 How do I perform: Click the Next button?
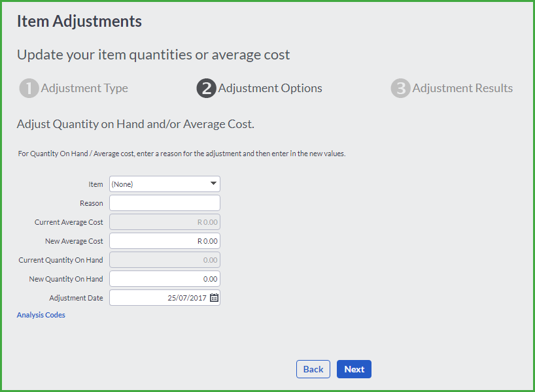click(354, 369)
